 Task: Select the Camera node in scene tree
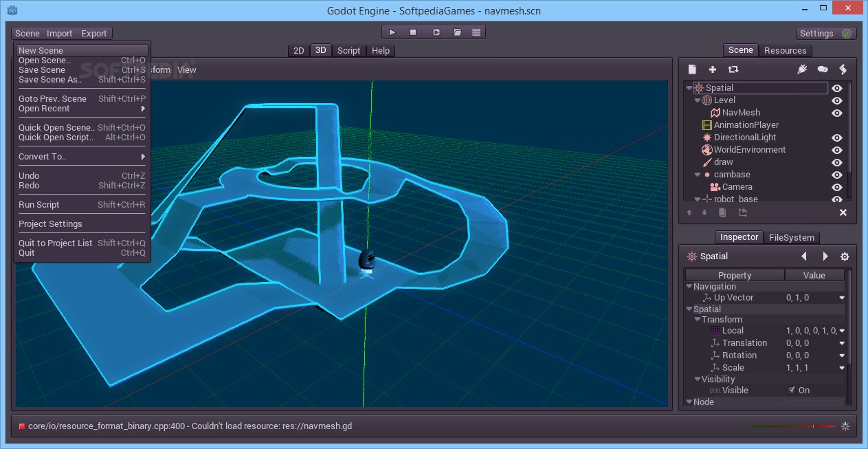(x=737, y=187)
